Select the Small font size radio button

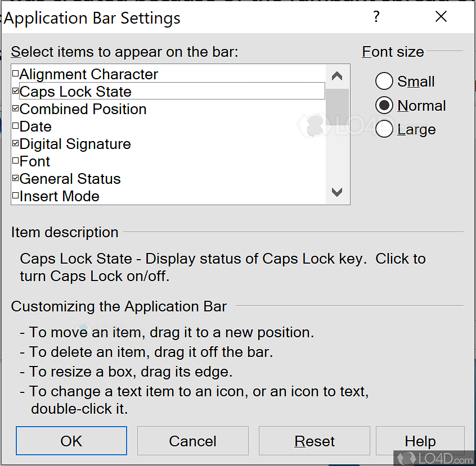coord(384,82)
